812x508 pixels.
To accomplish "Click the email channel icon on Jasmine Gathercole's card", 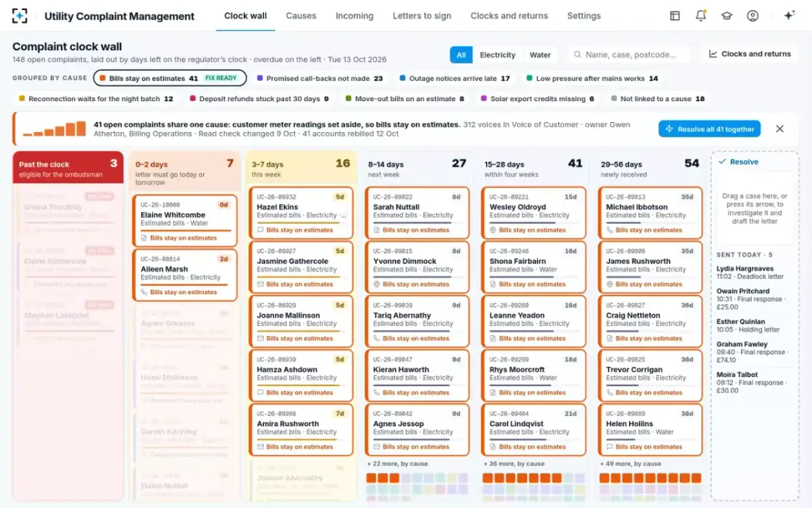I will pyautogui.click(x=261, y=284).
